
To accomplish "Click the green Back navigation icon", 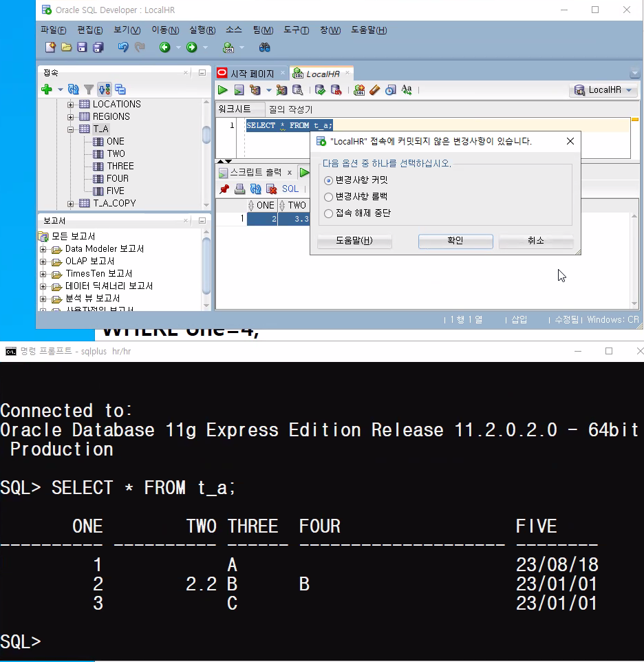I will (165, 47).
